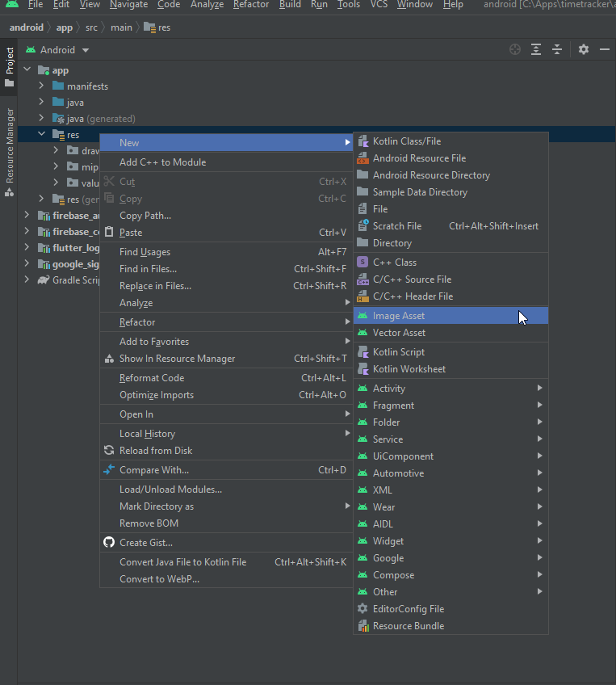Screen dimensions: 616x685
Task: Select the firebase module tree item
Action: coord(76,216)
